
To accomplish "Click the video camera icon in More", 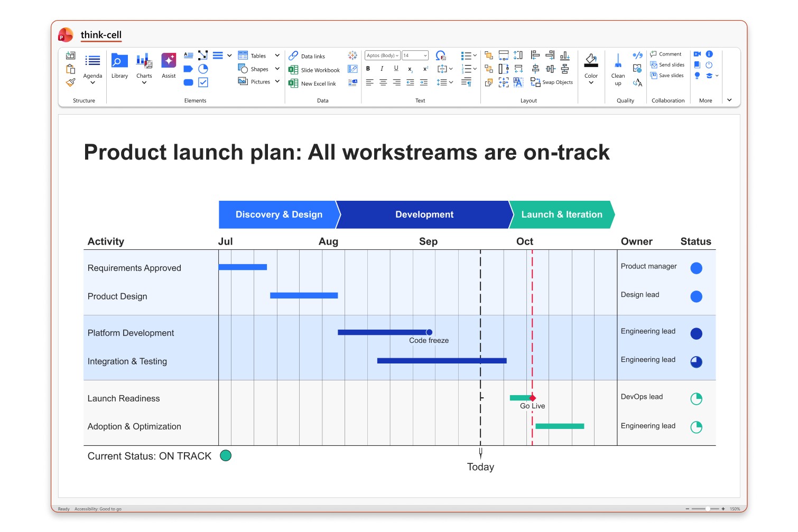I will click(697, 54).
